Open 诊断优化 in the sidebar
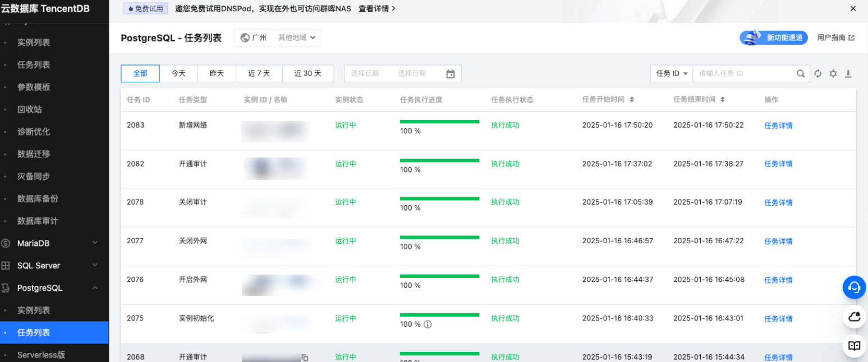 [x=34, y=132]
